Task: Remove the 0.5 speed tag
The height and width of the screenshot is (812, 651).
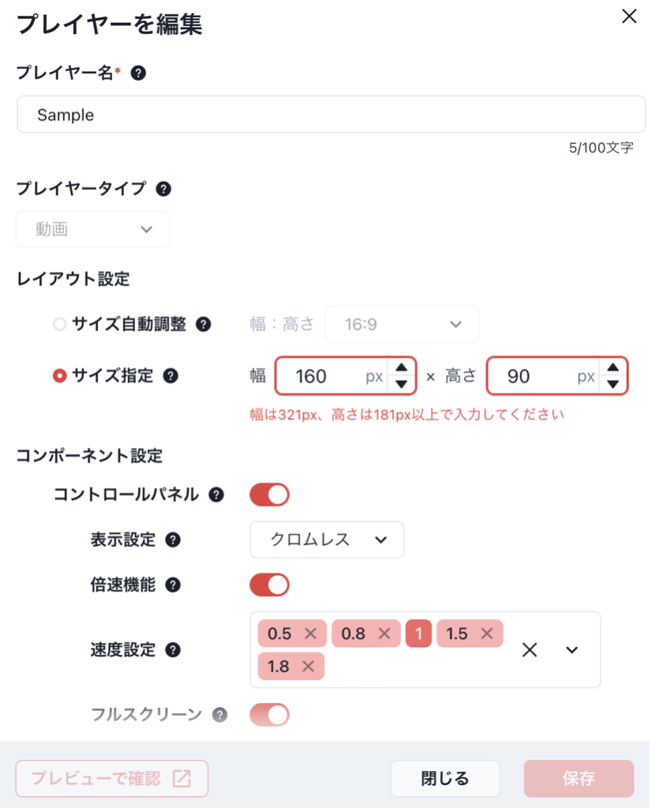Action: point(310,633)
